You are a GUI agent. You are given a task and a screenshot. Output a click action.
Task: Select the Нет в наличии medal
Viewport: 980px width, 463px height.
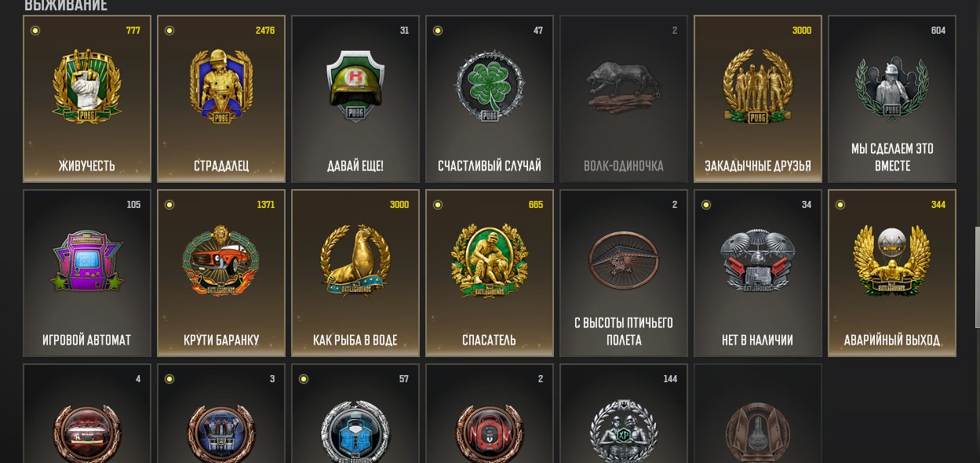758,273
